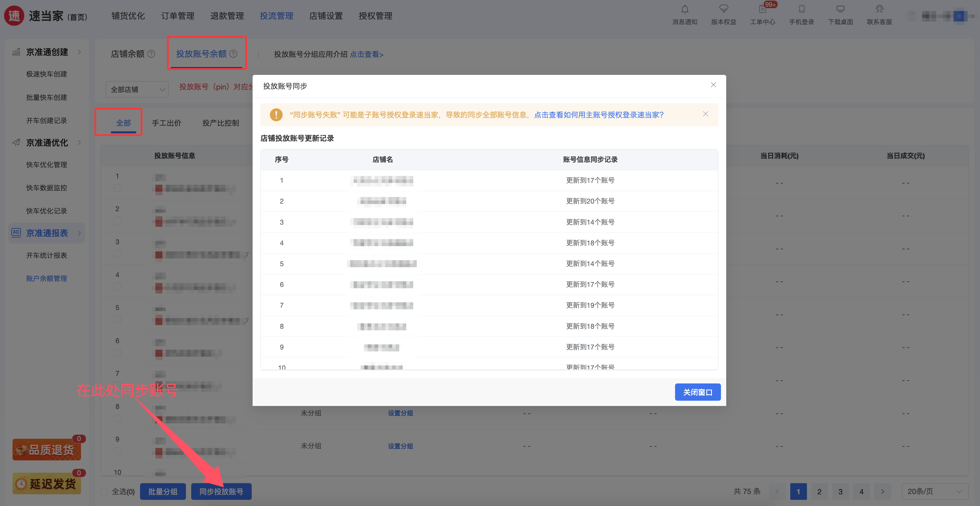Go to page 3 in pagination
Viewport: 980px width, 506px height.
pyautogui.click(x=840, y=491)
